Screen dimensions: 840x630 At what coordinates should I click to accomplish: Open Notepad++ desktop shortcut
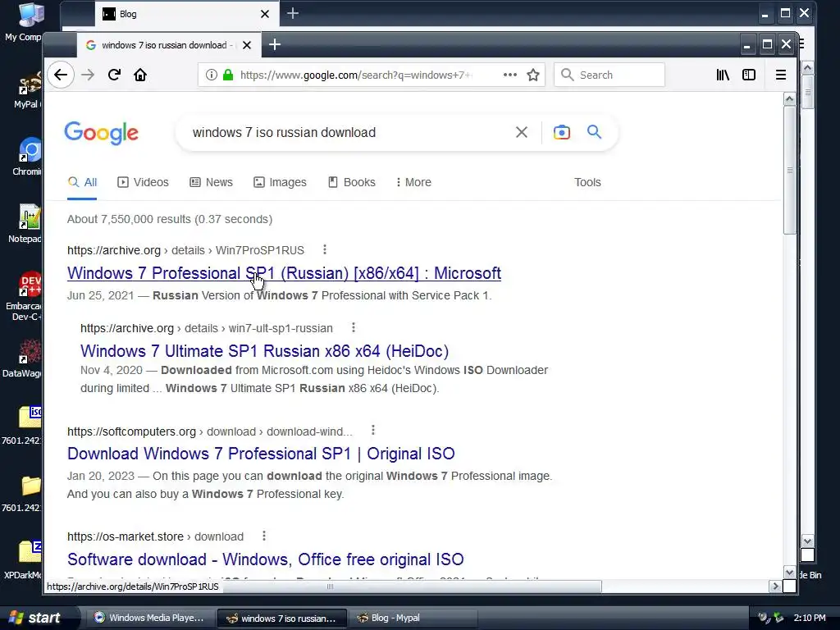click(25, 224)
